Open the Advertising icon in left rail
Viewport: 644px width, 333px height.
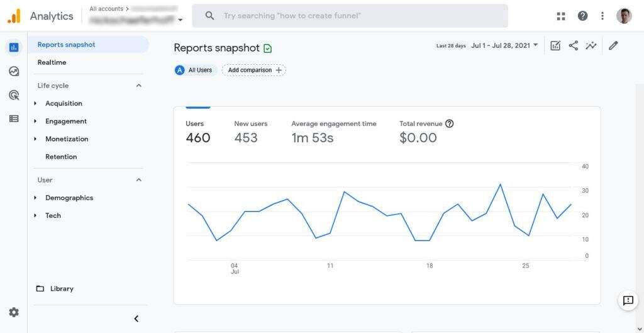pyautogui.click(x=14, y=95)
